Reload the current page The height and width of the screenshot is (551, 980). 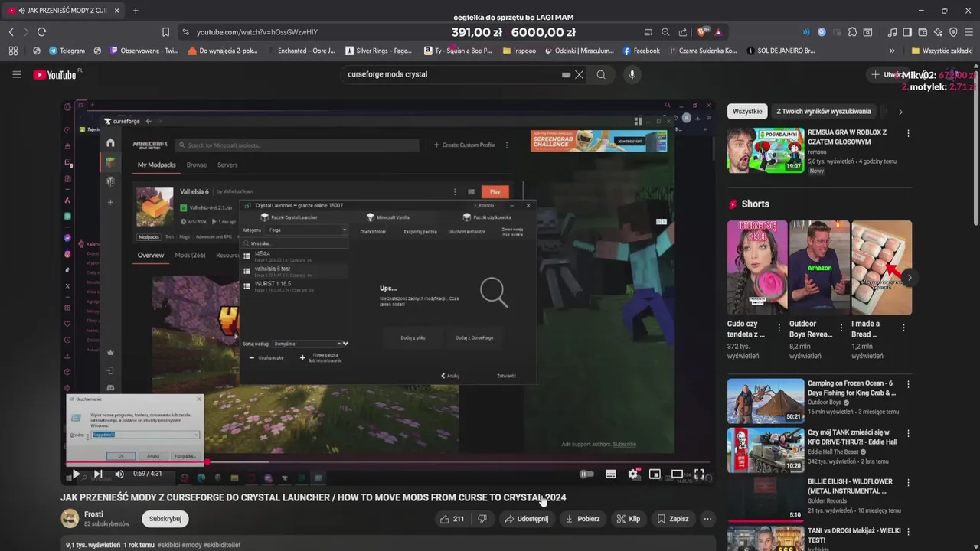coord(41,32)
